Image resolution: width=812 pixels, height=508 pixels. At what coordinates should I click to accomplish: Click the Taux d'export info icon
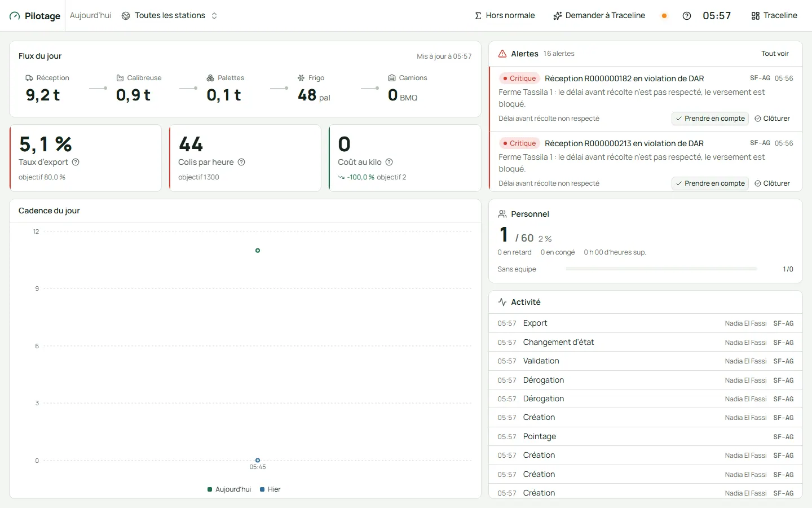tap(76, 162)
